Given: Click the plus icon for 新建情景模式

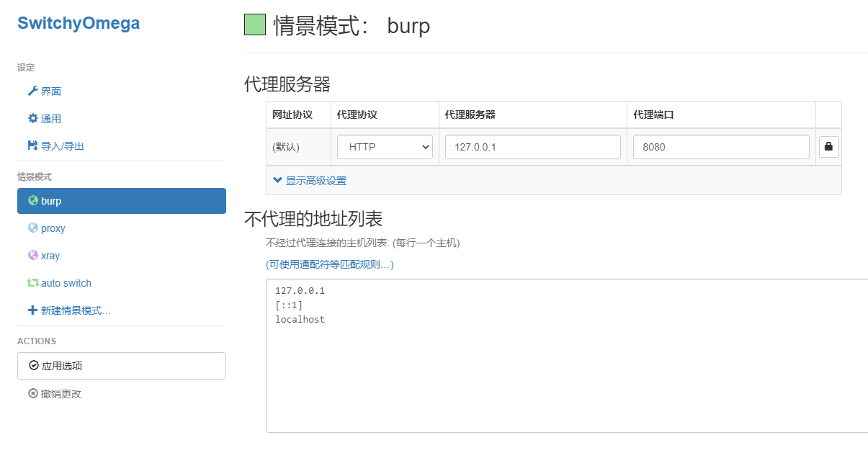Looking at the screenshot, I should click(32, 310).
